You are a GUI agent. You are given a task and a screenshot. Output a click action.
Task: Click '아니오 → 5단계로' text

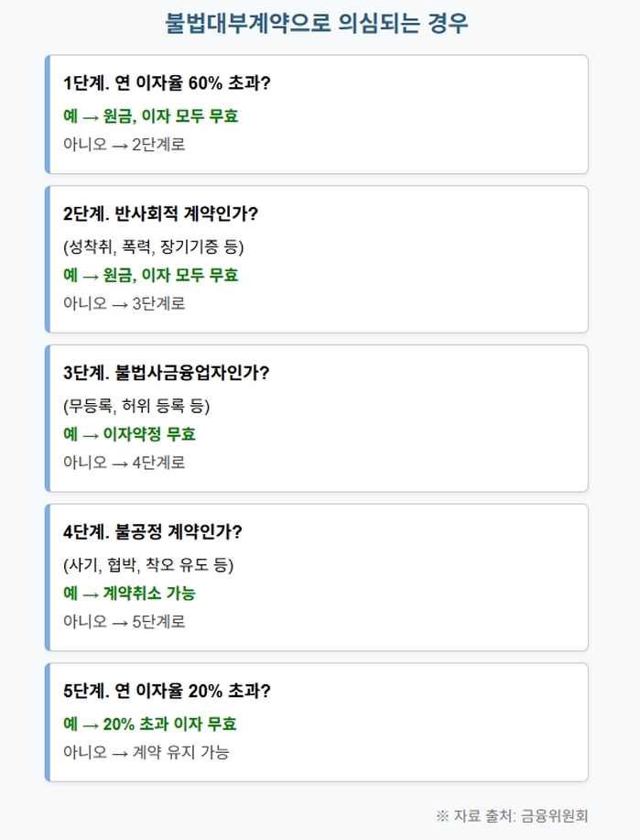125,621
